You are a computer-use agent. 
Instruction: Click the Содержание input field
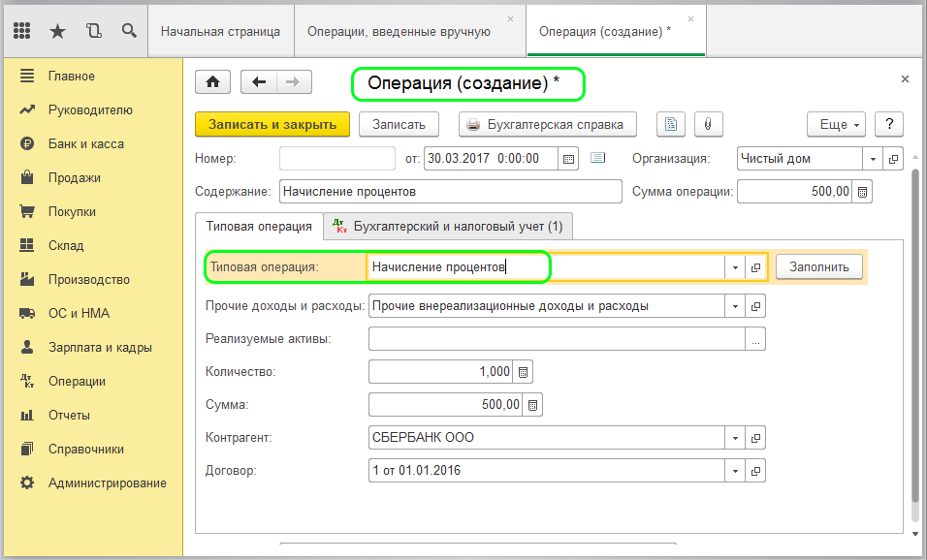tap(451, 192)
